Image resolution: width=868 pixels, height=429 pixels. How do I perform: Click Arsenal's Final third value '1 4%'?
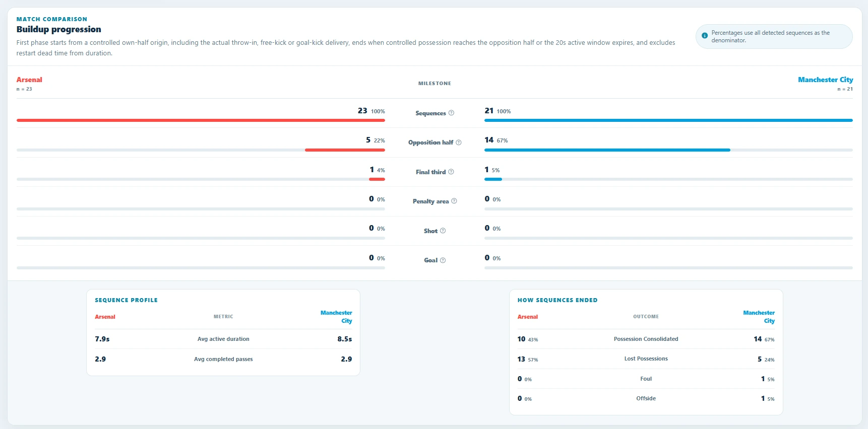[x=378, y=170]
